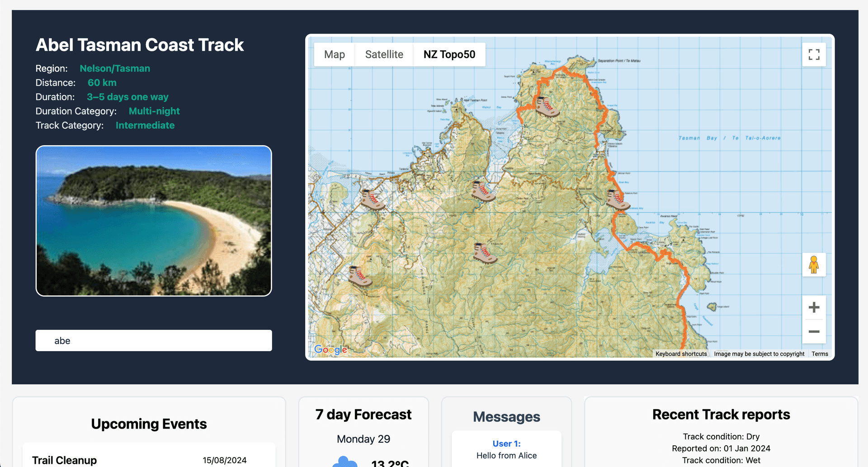Click the cloud weather icon
The image size is (868, 467).
(x=345, y=462)
